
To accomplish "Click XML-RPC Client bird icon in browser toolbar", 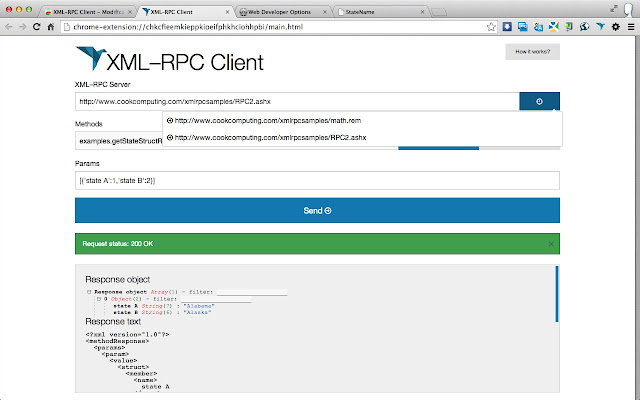I will coord(600,27).
